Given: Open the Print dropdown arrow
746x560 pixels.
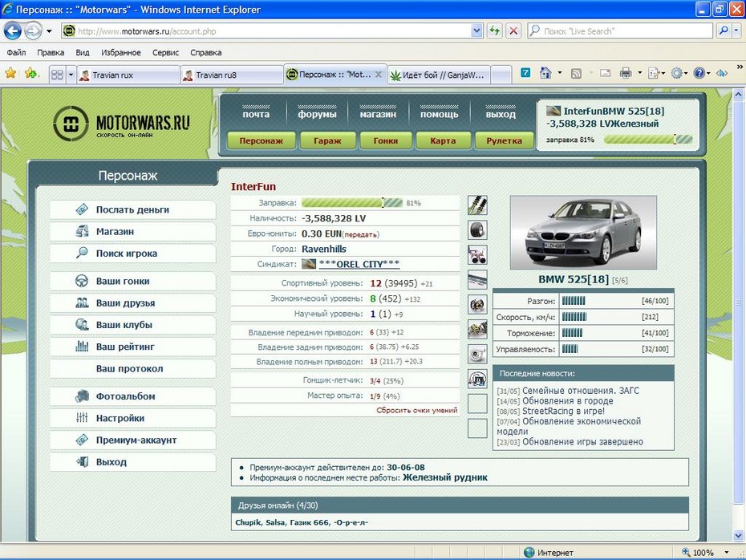Looking at the screenshot, I should click(x=639, y=73).
